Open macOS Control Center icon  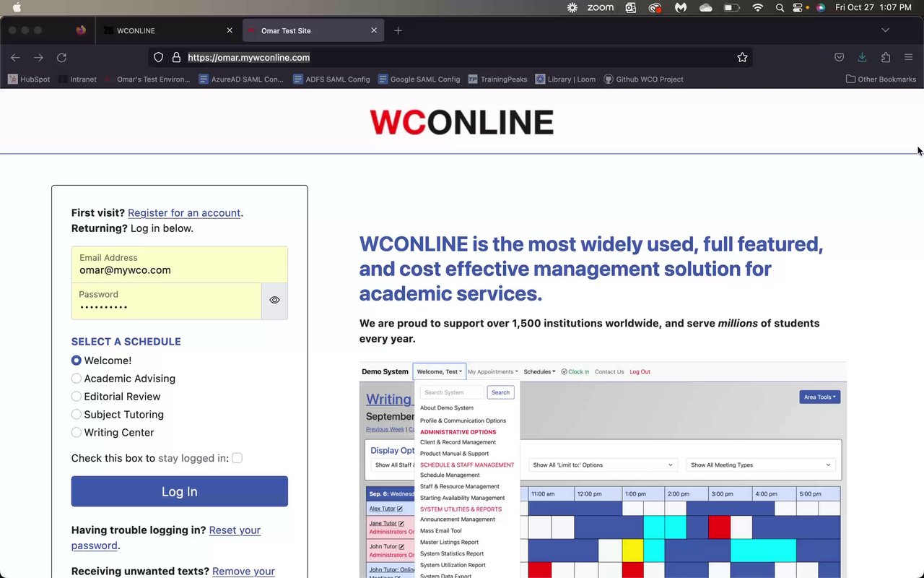(x=798, y=7)
